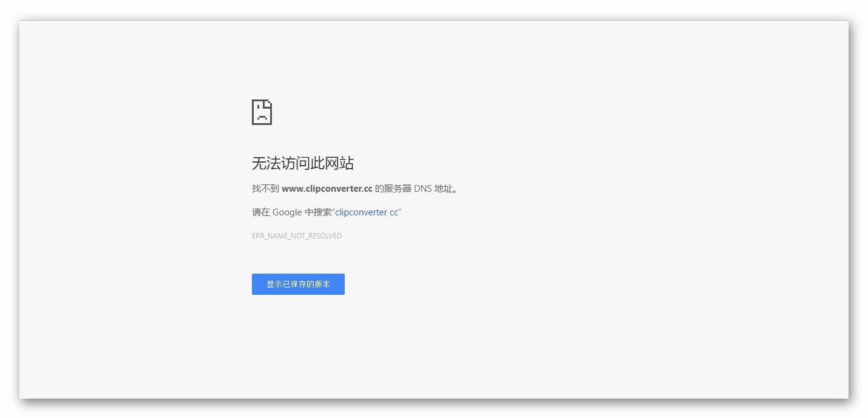Click the 无法访问此网站 heading
The height and width of the screenshot is (418, 868).
pos(303,163)
